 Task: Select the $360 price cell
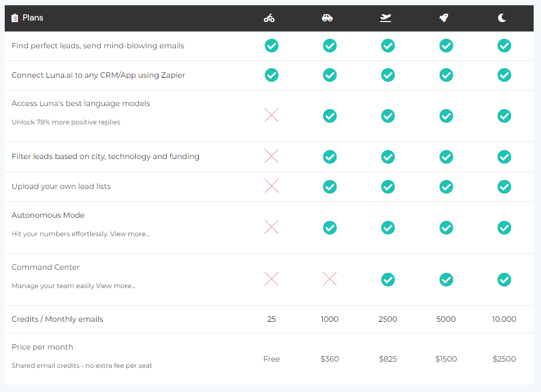click(330, 359)
